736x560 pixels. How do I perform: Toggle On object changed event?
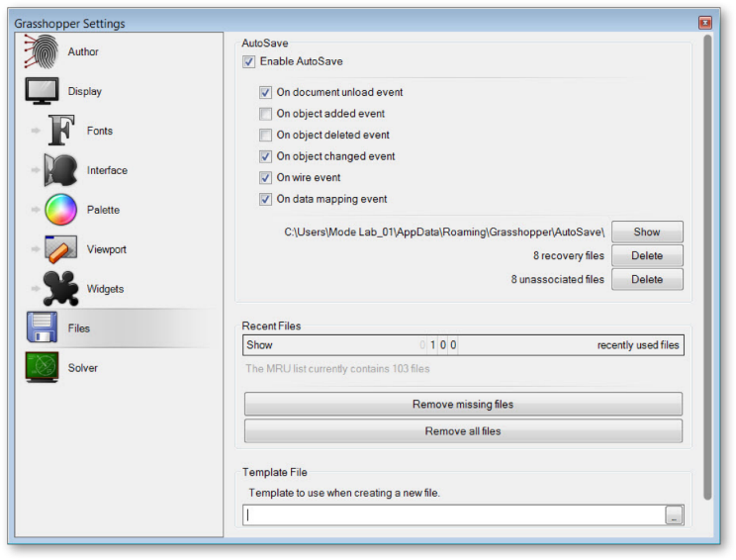[265, 156]
